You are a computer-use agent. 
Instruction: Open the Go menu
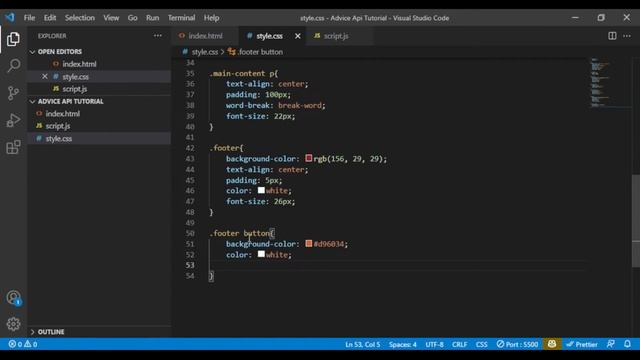132,18
